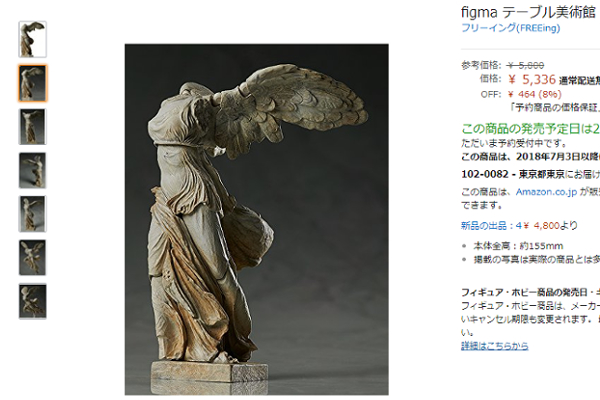
Task: View the third thumbnail showing statue front
Action: 33,127
